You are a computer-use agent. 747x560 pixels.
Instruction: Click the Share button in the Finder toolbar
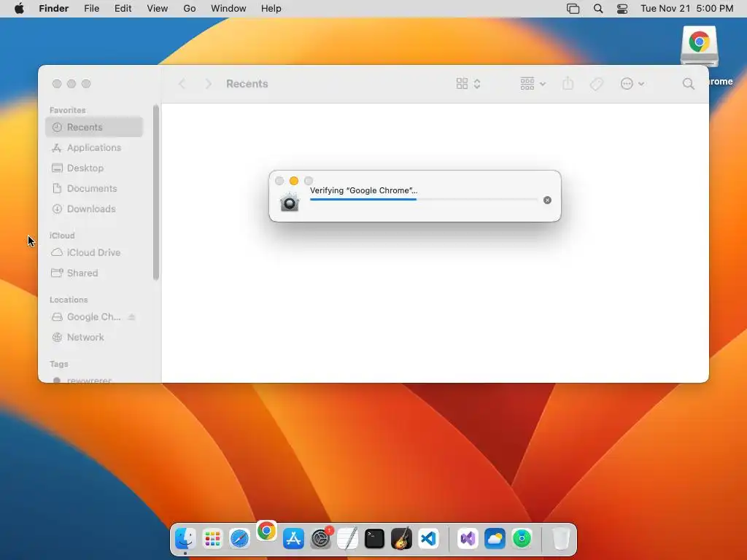point(568,84)
